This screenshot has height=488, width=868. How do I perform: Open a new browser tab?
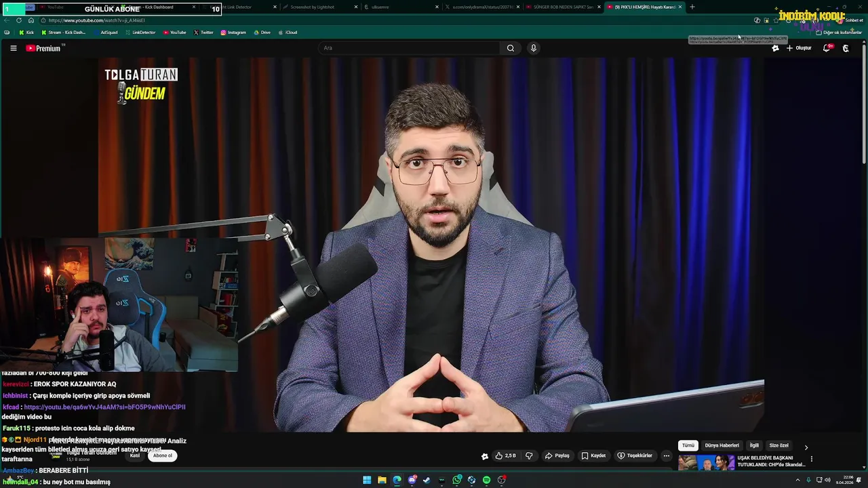[x=692, y=7]
